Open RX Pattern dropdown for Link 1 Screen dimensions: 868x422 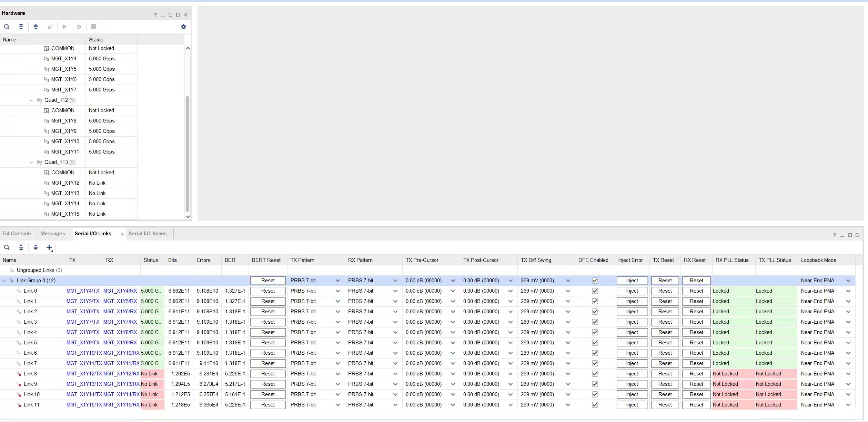point(395,301)
